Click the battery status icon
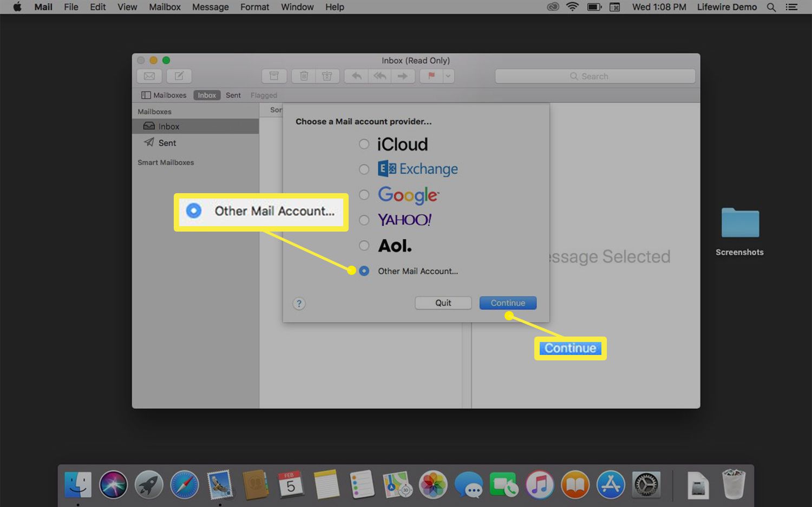 [x=594, y=7]
